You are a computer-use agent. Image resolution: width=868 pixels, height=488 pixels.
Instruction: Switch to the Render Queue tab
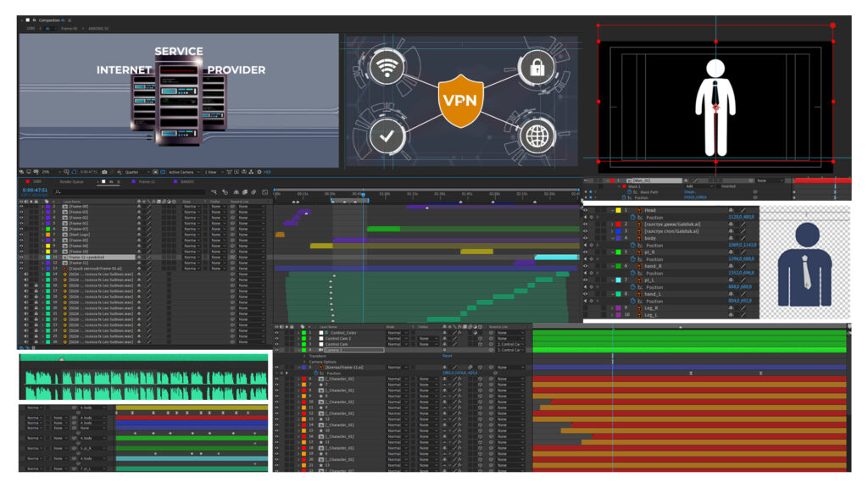[x=71, y=181]
